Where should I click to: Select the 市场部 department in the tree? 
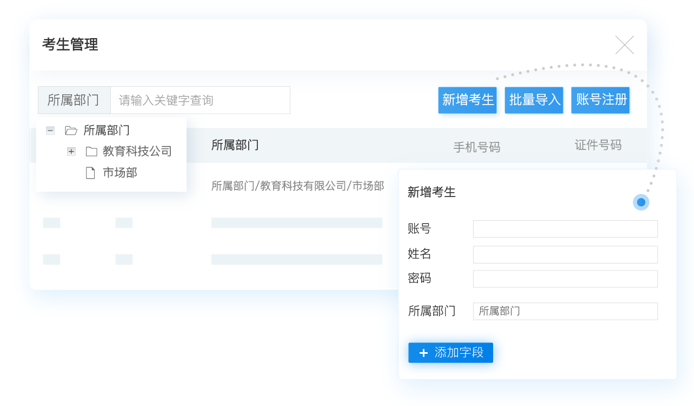pyautogui.click(x=119, y=173)
